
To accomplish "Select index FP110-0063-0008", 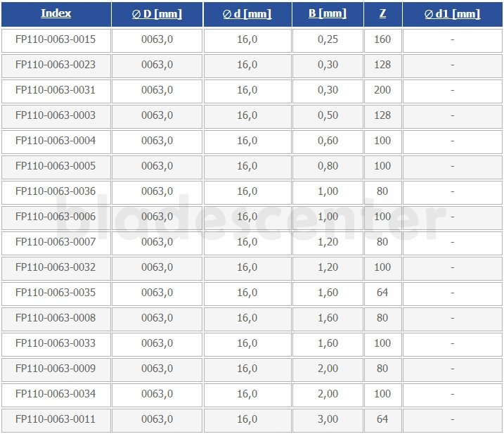I will pyautogui.click(x=56, y=318).
